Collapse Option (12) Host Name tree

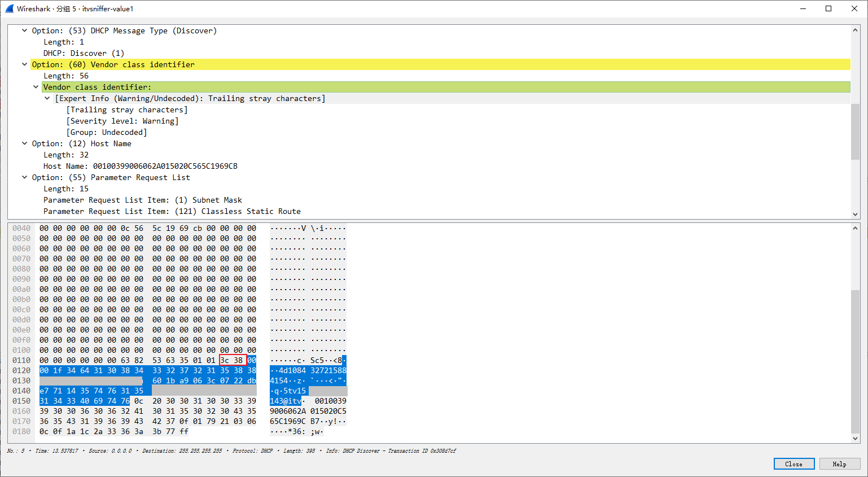click(x=24, y=143)
